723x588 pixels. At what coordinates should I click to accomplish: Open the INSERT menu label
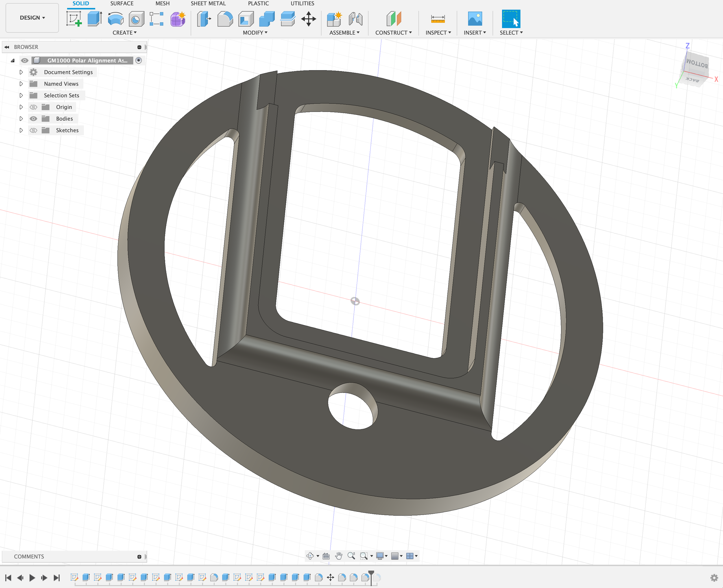click(475, 32)
